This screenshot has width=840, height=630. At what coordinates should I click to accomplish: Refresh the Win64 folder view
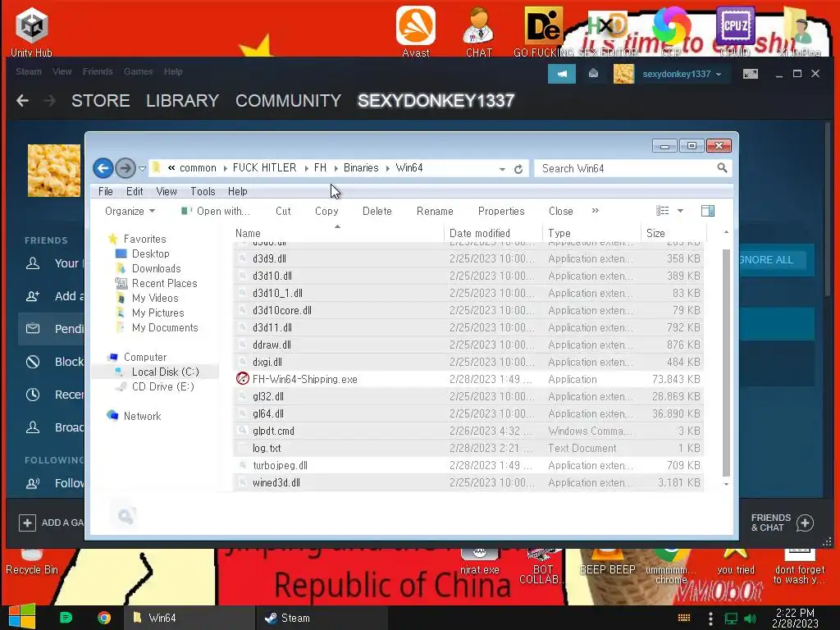click(518, 169)
